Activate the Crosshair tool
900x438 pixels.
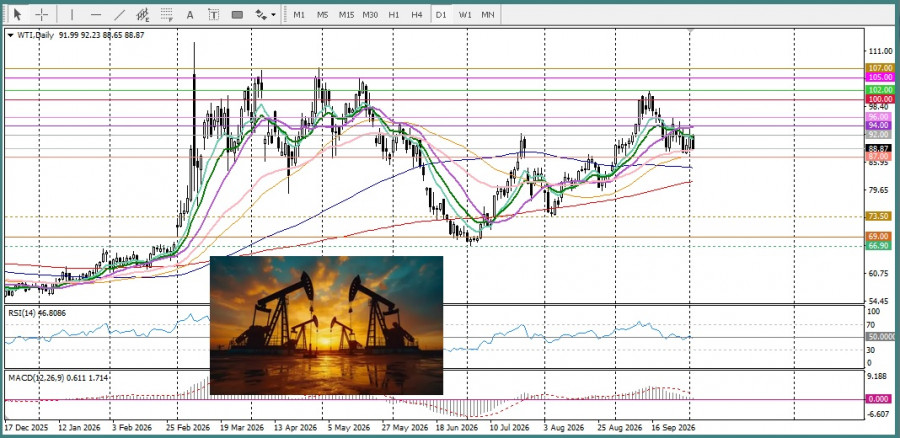point(42,14)
